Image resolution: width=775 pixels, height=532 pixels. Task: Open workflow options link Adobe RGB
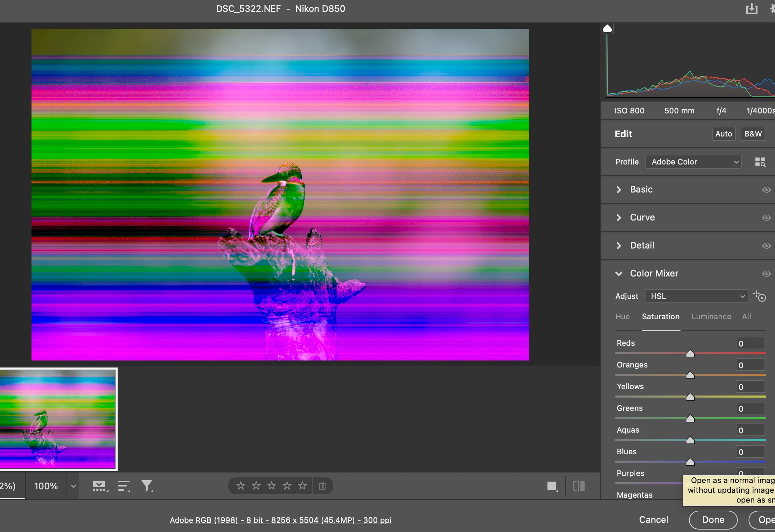[x=280, y=520]
